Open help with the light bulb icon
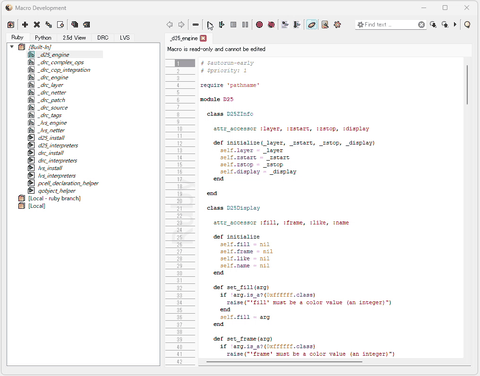Image resolution: width=480 pixels, height=376 pixels. pyautogui.click(x=467, y=25)
